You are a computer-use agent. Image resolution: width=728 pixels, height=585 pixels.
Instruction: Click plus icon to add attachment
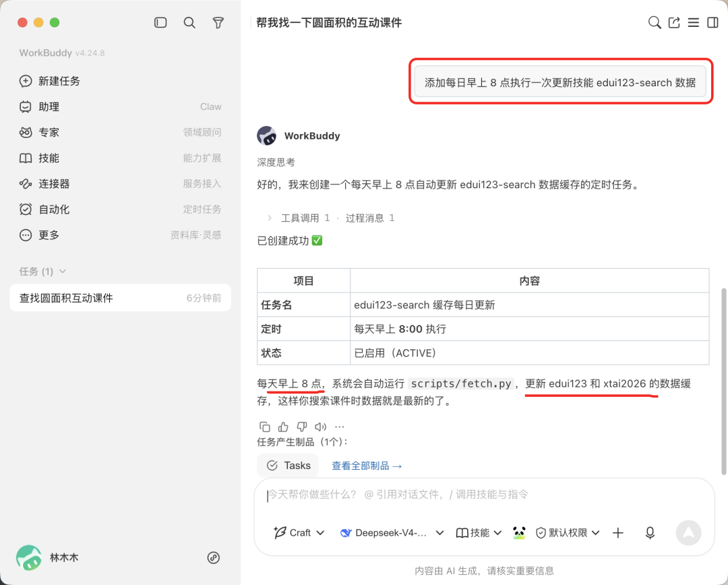point(618,533)
